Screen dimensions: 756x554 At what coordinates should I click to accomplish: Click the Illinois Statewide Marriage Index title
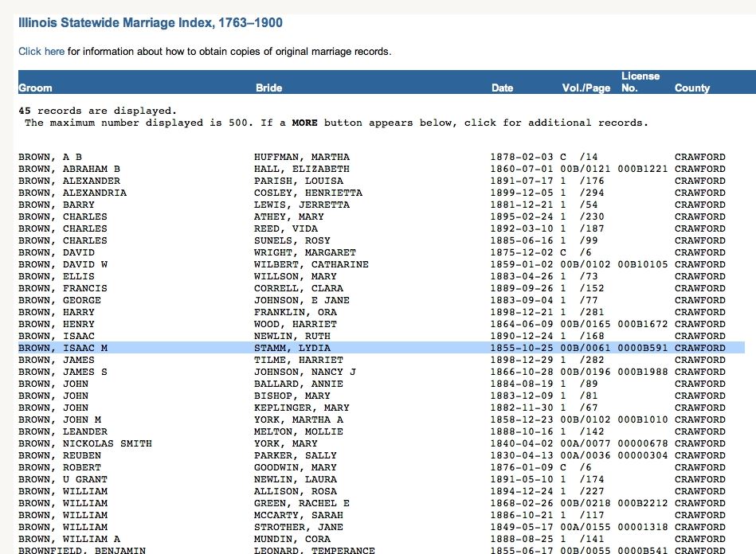(151, 23)
